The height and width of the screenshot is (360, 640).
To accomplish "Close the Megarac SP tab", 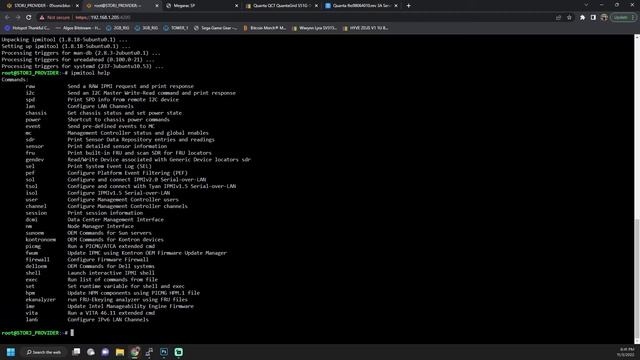I will tap(236, 6).
